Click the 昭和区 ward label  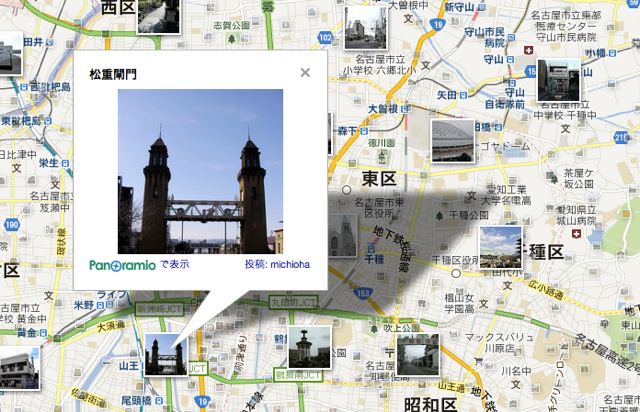[x=430, y=405]
